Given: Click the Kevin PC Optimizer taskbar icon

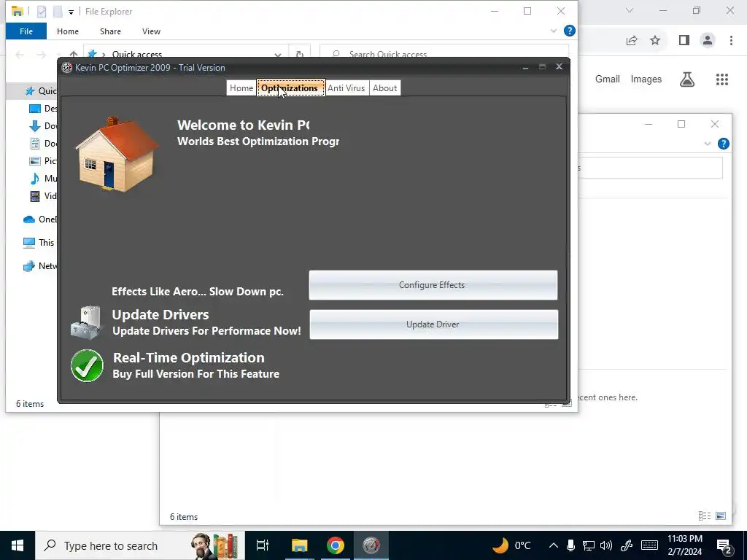Looking at the screenshot, I should [x=371, y=545].
